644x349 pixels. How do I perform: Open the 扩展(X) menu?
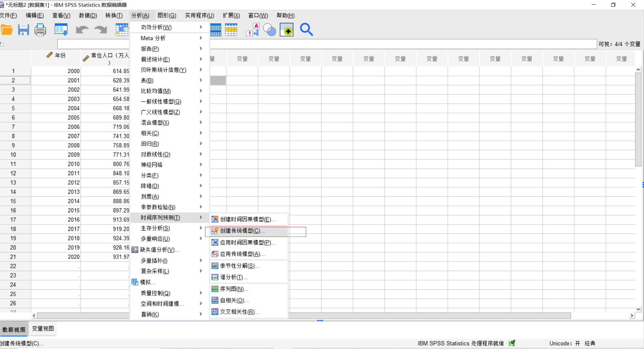[231, 16]
